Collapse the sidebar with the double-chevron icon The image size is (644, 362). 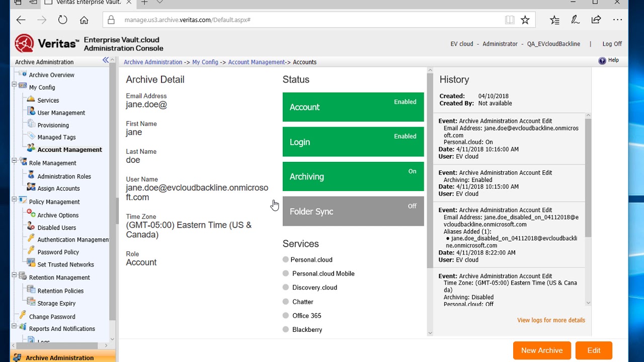pyautogui.click(x=106, y=60)
